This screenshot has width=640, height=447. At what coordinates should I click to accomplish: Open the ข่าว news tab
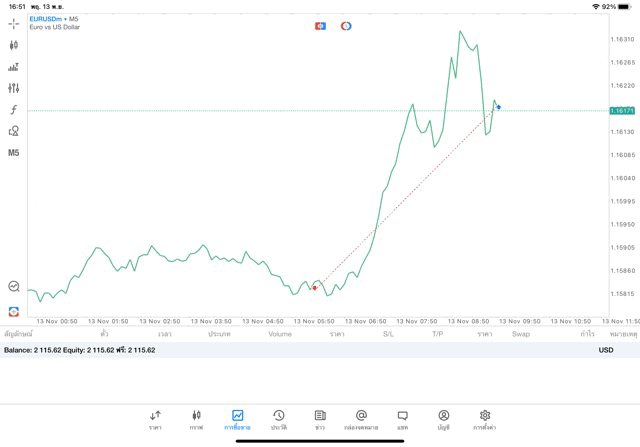(x=320, y=419)
